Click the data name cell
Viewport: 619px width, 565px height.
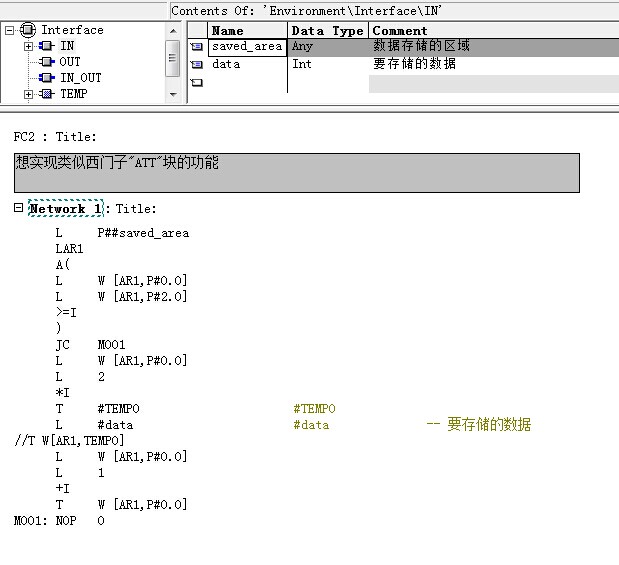248,65
